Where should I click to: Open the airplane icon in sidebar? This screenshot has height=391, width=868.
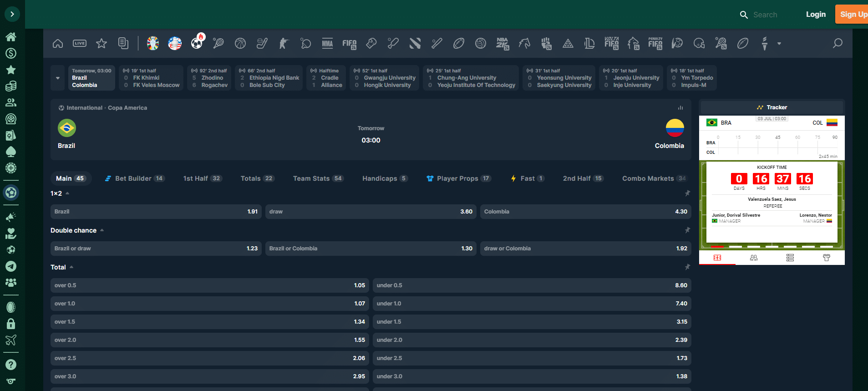11,340
